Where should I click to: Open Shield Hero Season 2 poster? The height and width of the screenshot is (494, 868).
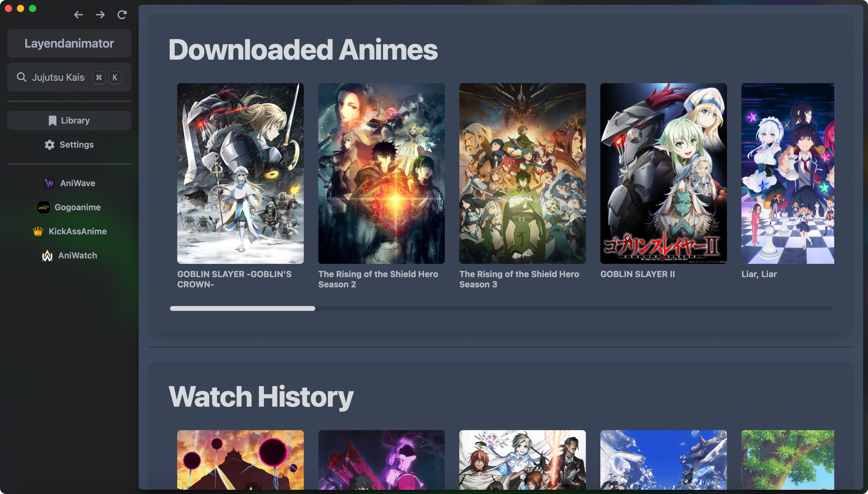tap(382, 174)
